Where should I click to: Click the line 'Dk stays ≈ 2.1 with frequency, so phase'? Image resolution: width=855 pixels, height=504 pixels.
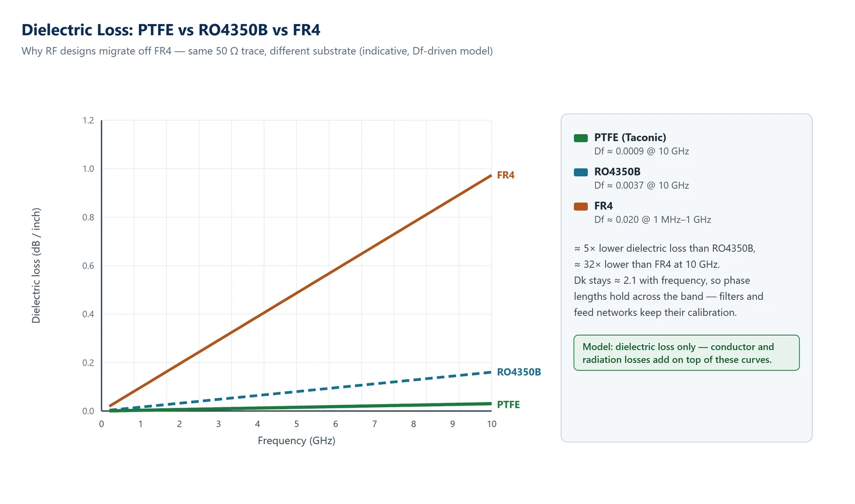[x=662, y=281]
